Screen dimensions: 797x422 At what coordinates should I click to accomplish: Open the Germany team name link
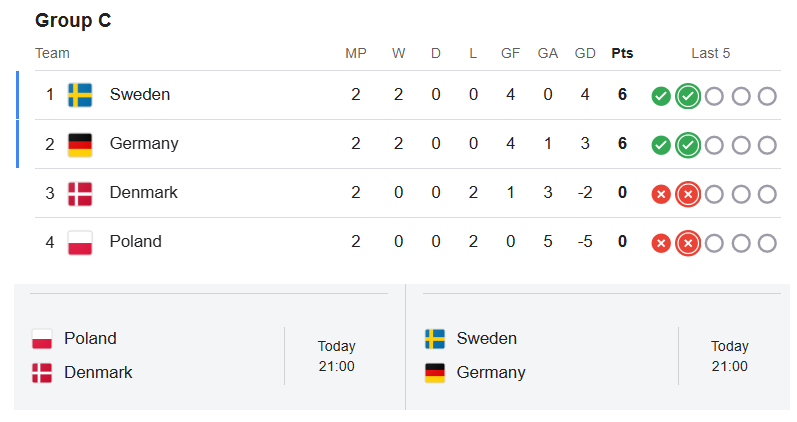[x=144, y=143]
